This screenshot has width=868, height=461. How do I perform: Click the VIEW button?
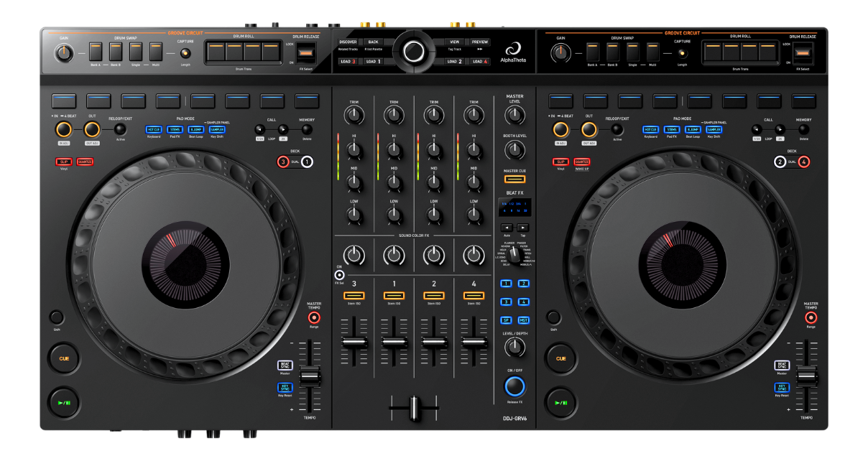(x=455, y=42)
